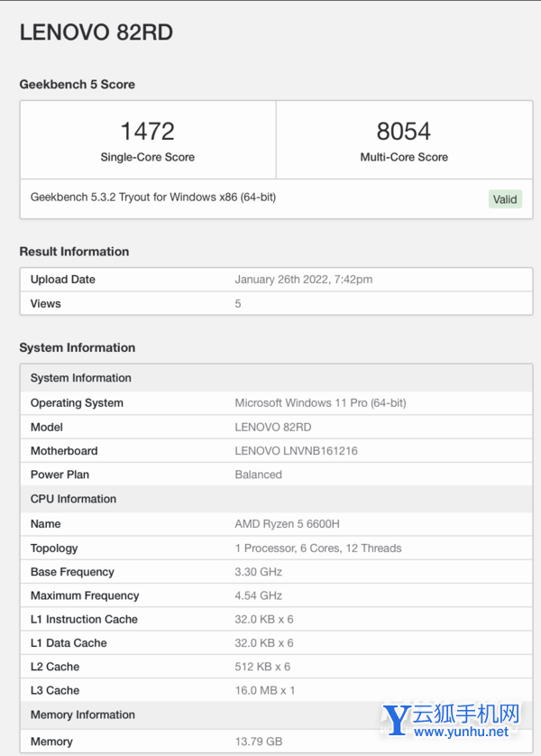Viewport: 541px width, 756px height.
Task: Click the Views row label
Action: 46,304
